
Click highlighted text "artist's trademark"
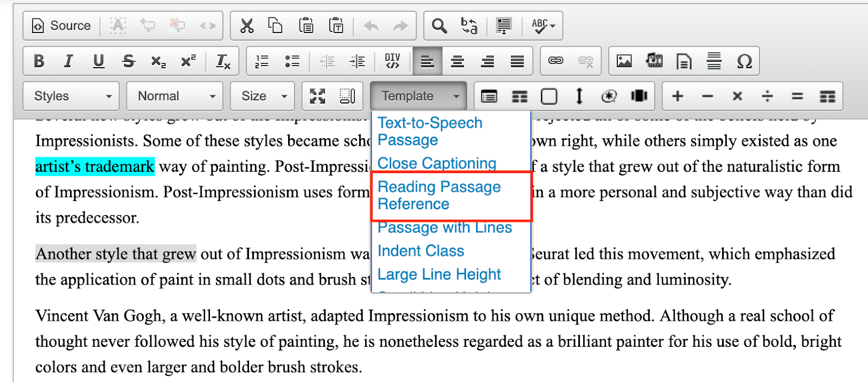(95, 166)
